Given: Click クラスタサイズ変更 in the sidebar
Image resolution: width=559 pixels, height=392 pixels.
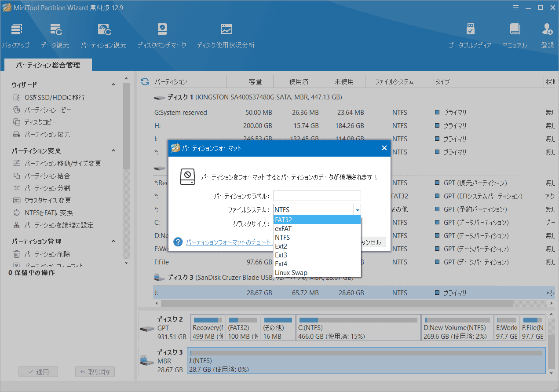Looking at the screenshot, I should click(x=42, y=200).
